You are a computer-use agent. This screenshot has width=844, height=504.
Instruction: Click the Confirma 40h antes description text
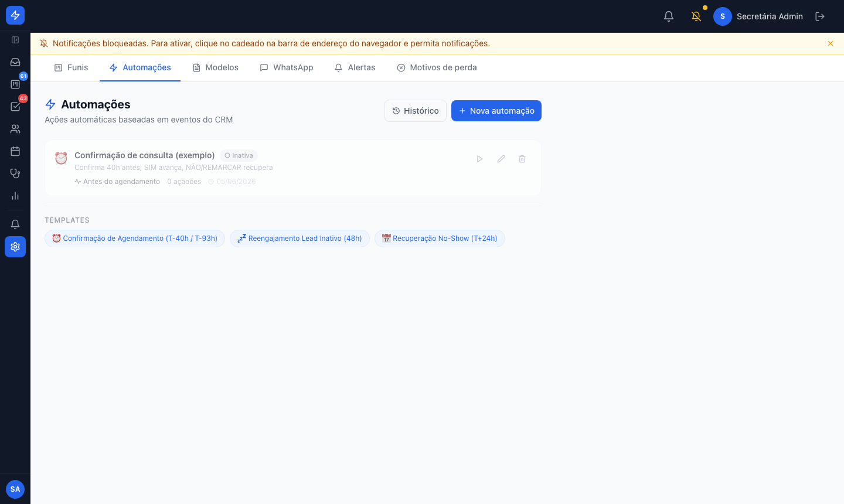[173, 168]
